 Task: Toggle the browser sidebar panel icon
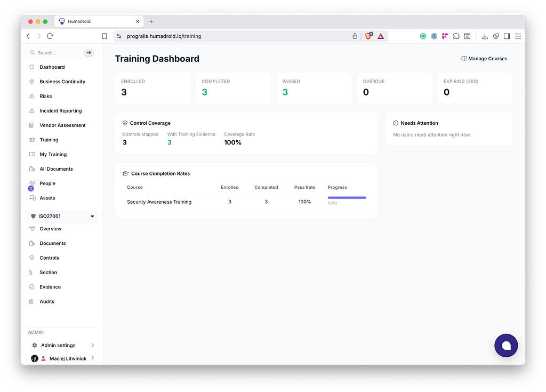click(x=507, y=36)
